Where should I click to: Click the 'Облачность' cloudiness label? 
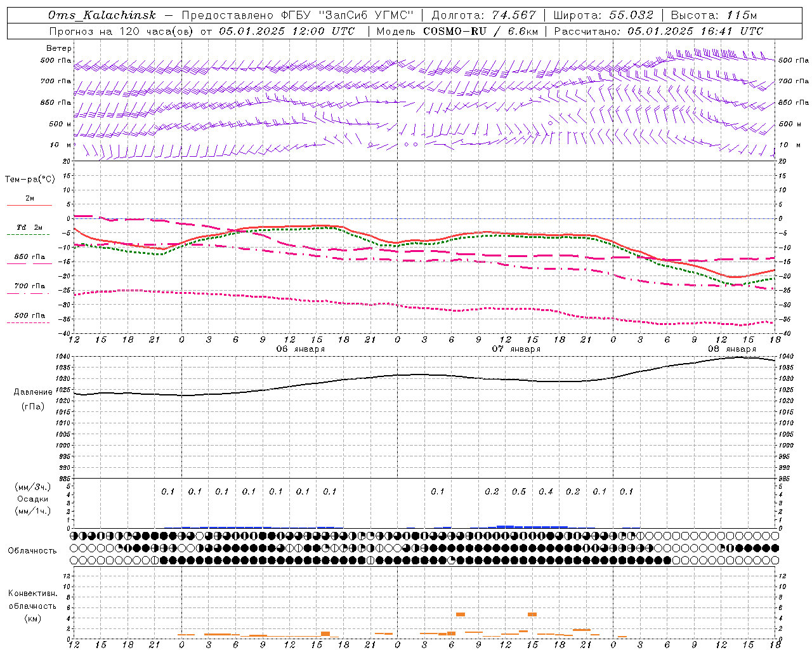[32, 551]
